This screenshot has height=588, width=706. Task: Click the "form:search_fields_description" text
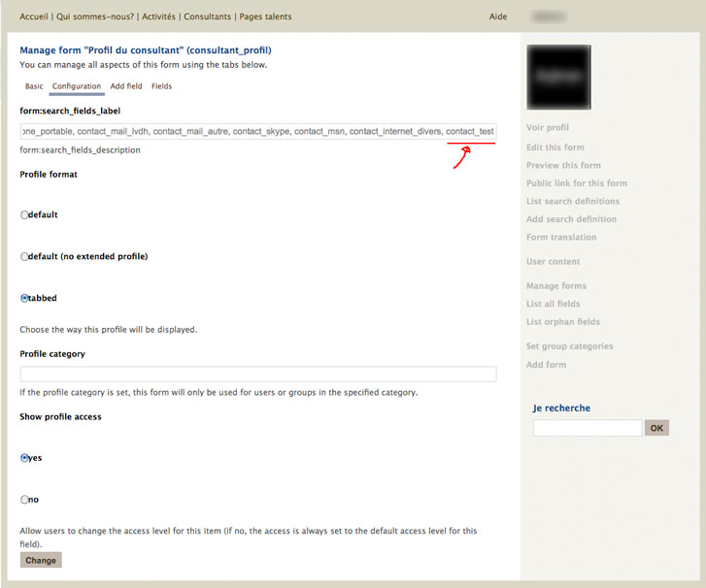[x=80, y=150]
